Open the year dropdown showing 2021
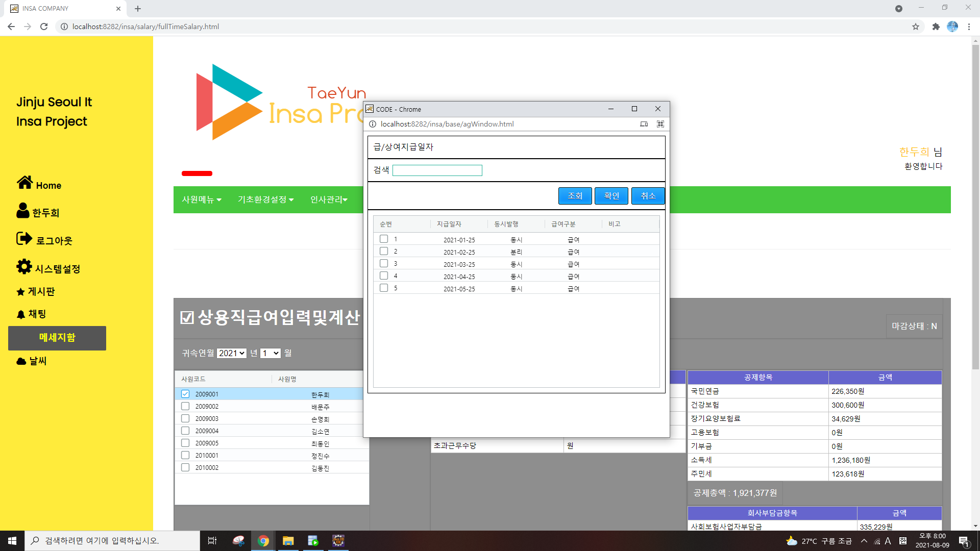The height and width of the screenshot is (551, 980). (232, 353)
